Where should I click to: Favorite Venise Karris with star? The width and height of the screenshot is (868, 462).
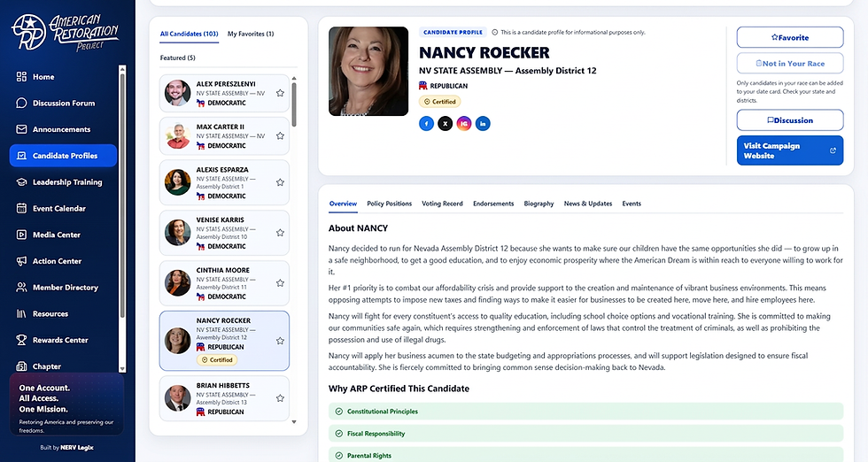click(x=280, y=233)
